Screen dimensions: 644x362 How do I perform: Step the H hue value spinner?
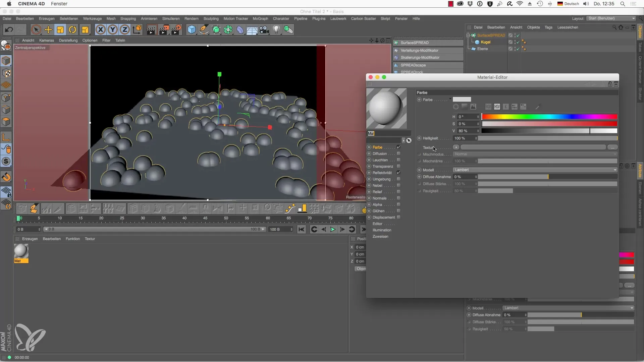coord(478,117)
